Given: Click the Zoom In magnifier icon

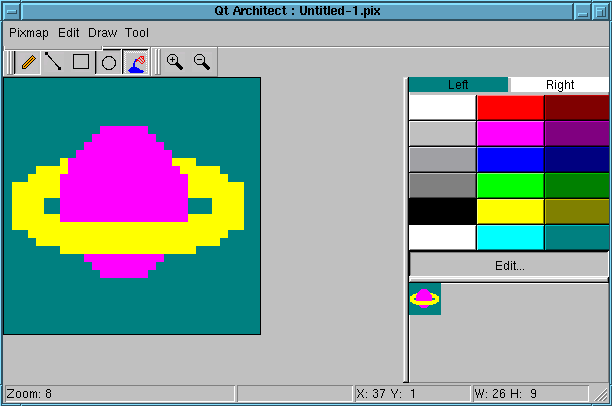Looking at the screenshot, I should click(174, 62).
